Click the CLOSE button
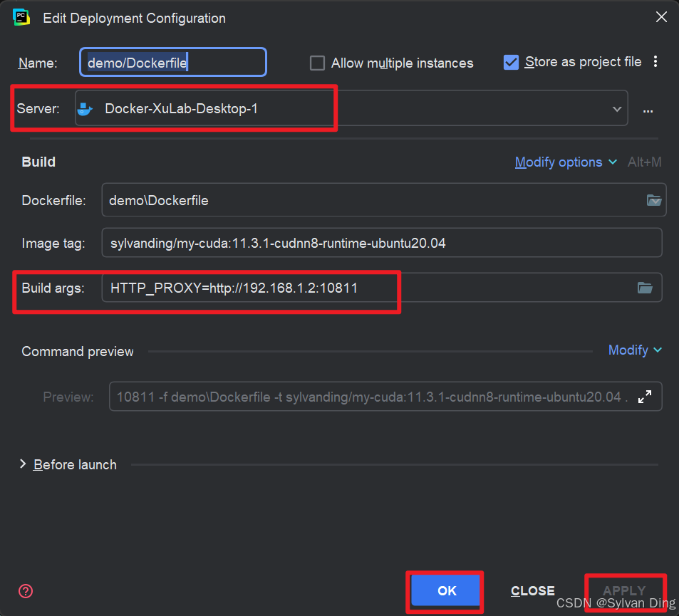 (x=533, y=590)
